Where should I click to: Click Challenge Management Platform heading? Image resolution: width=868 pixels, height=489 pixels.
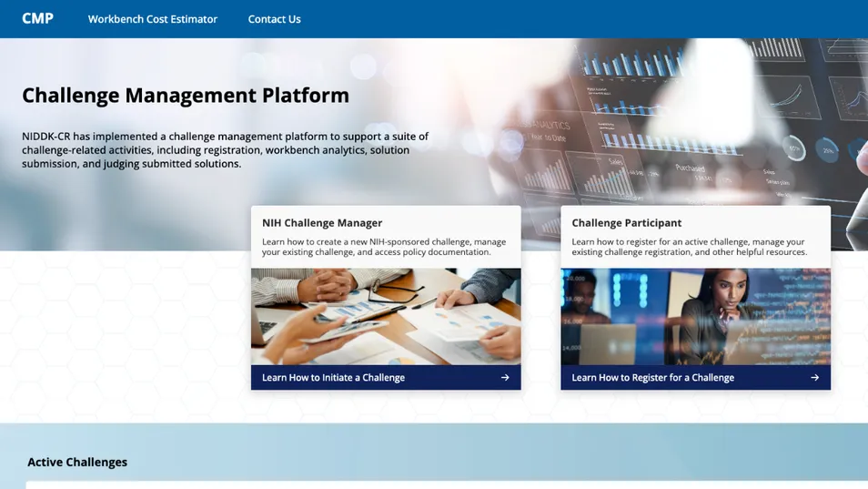pyautogui.click(x=186, y=96)
